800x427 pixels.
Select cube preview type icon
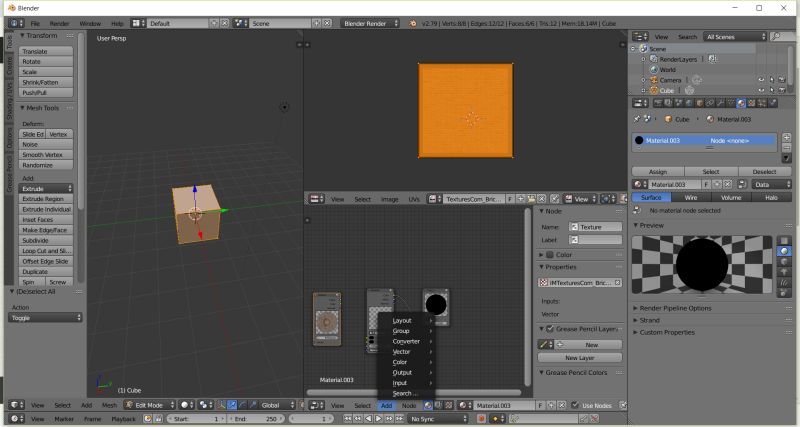point(784,262)
